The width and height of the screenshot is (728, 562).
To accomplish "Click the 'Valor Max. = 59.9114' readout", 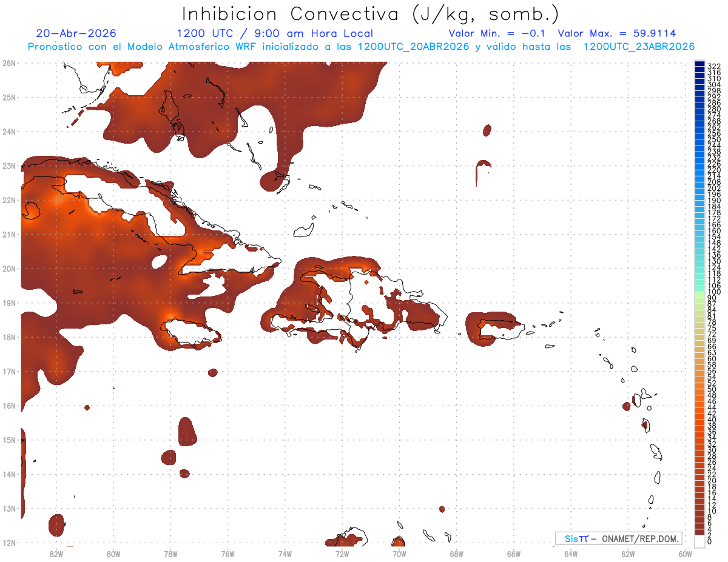I will (616, 33).
